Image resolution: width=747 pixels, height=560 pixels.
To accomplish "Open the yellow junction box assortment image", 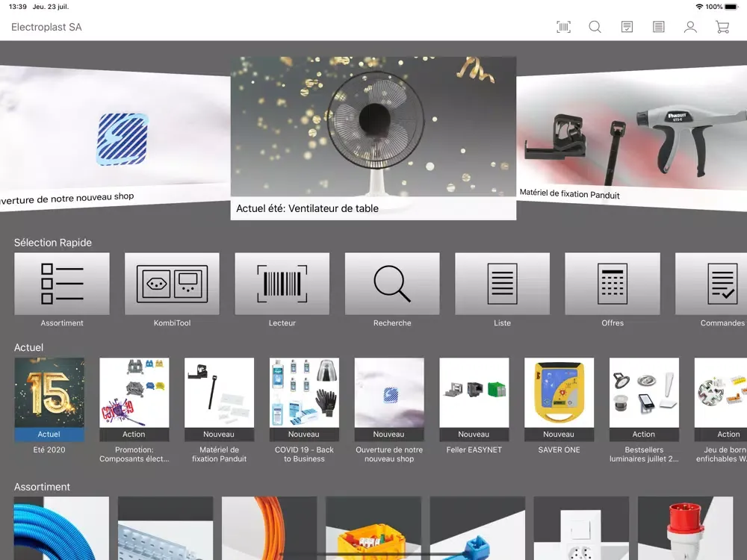I will point(373,528).
